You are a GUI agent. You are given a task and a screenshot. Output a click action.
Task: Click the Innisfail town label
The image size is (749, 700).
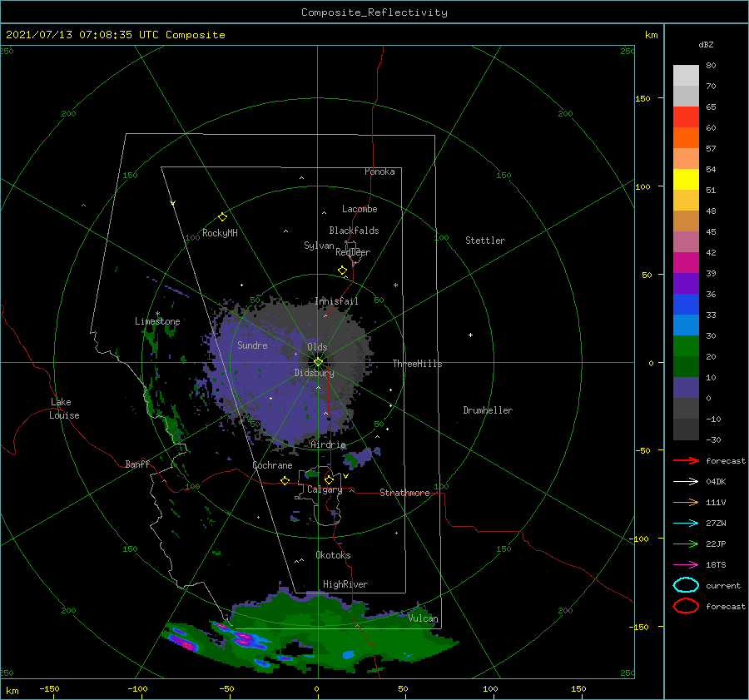point(336,301)
